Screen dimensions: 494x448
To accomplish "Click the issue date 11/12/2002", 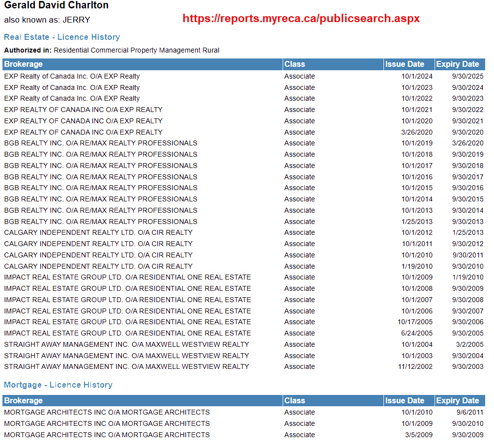I will (x=415, y=367).
